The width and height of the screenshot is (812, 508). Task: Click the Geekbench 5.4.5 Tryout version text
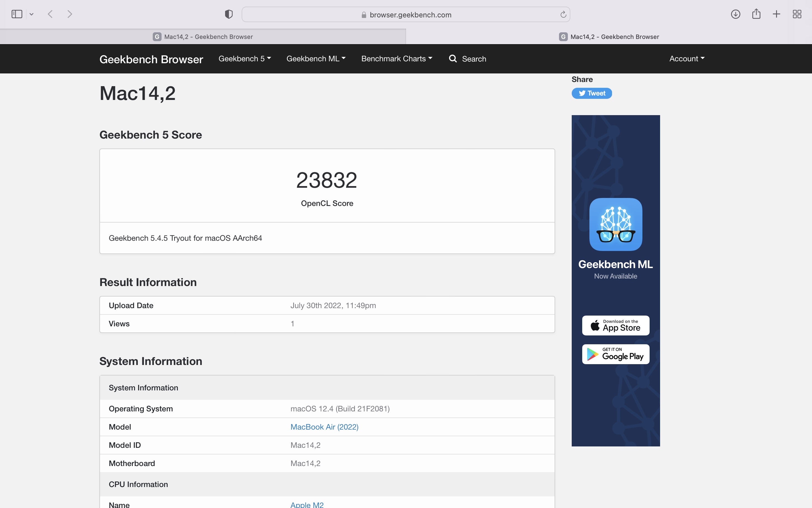click(x=185, y=238)
